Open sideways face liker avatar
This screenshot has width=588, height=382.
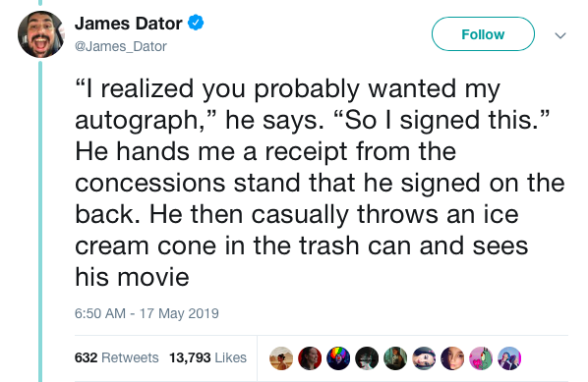click(x=424, y=358)
